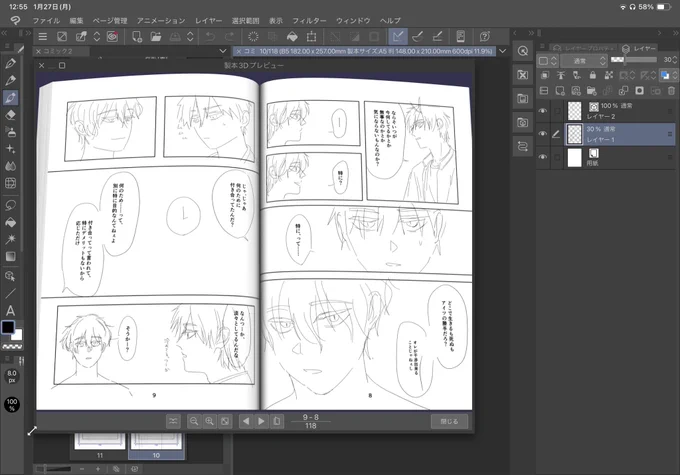The image size is (680, 475).
Task: Expand dropdown arrow right of page info tab
Action: (x=502, y=51)
